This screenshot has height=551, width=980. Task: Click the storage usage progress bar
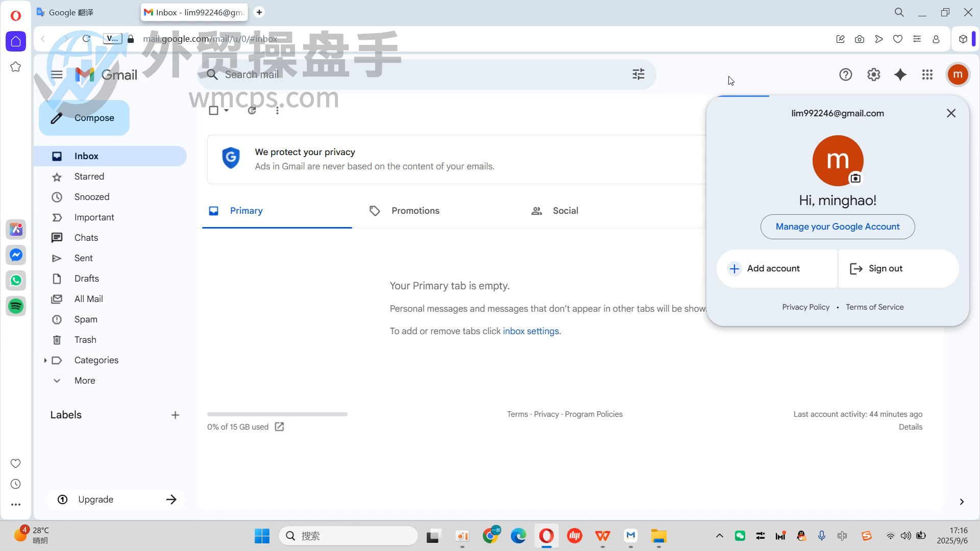point(277,414)
